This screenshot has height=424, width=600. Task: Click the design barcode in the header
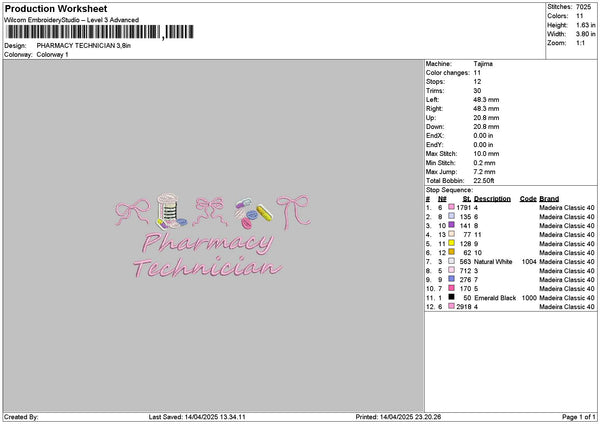[x=100, y=32]
